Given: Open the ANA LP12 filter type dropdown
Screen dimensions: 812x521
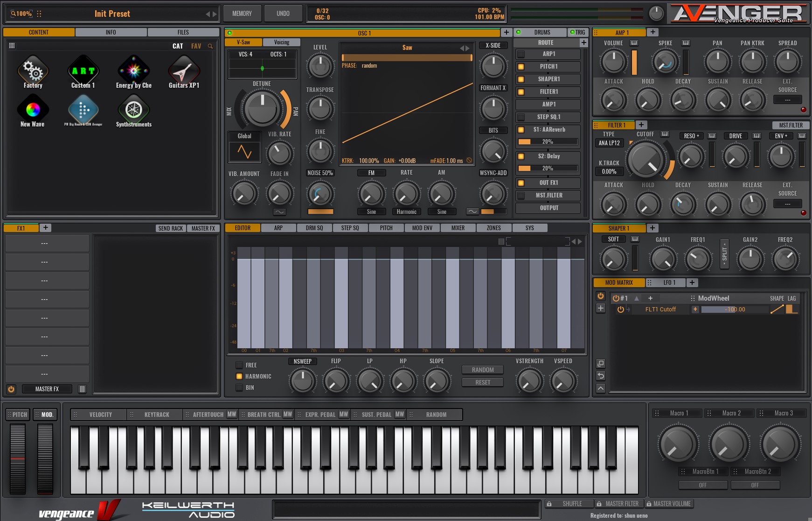Looking at the screenshot, I should [609, 143].
